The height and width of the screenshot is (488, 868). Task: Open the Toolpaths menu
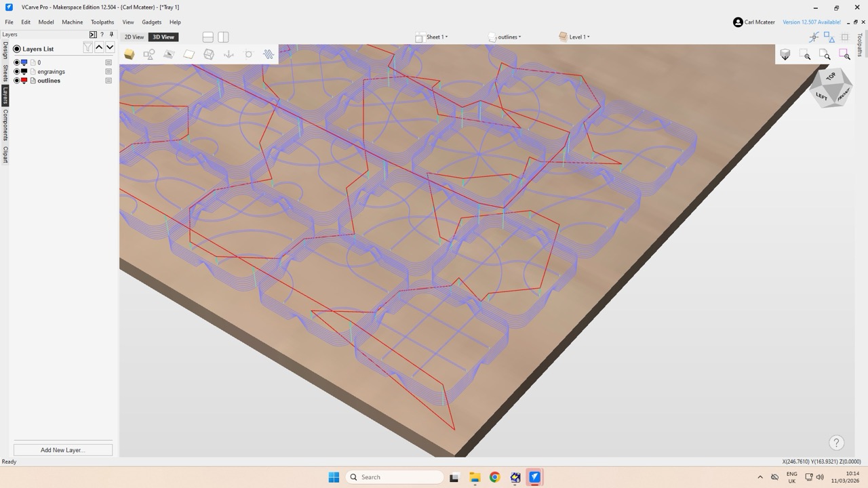click(x=102, y=22)
